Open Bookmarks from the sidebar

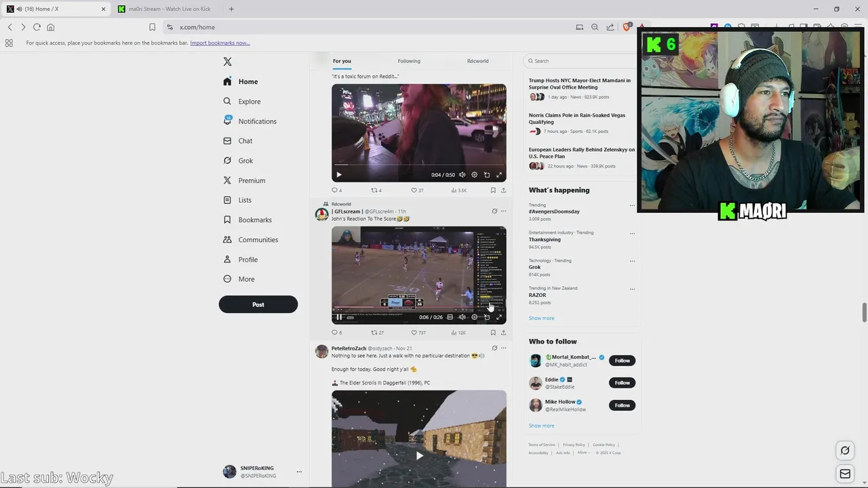[247, 220]
